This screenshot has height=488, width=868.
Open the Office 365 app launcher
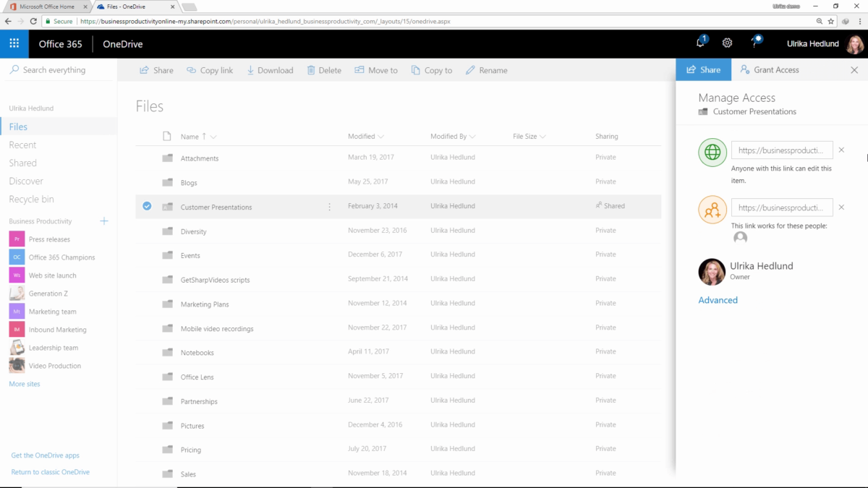coord(14,43)
